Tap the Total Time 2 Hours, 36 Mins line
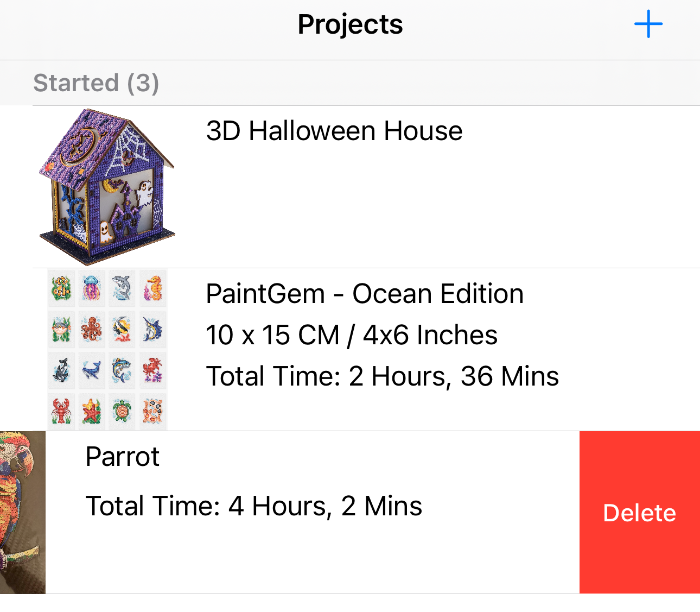 pos(383,376)
